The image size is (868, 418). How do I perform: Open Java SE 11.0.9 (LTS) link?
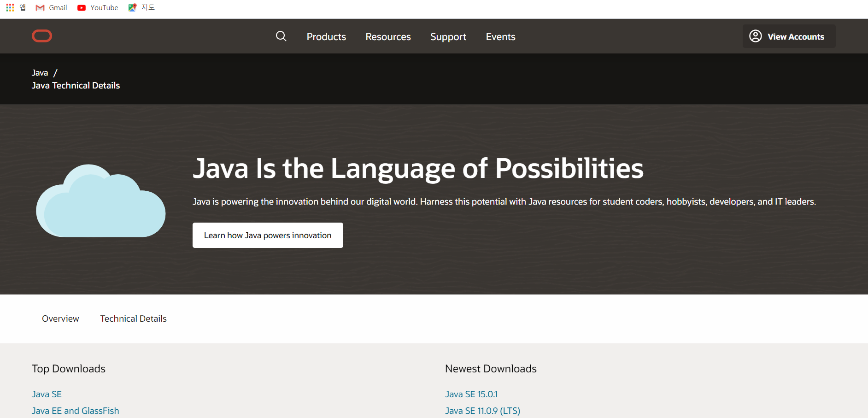point(482,411)
